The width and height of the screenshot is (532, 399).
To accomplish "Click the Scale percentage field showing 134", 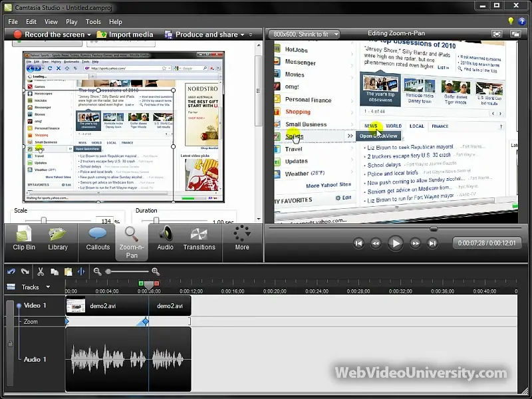I will tap(105, 221).
